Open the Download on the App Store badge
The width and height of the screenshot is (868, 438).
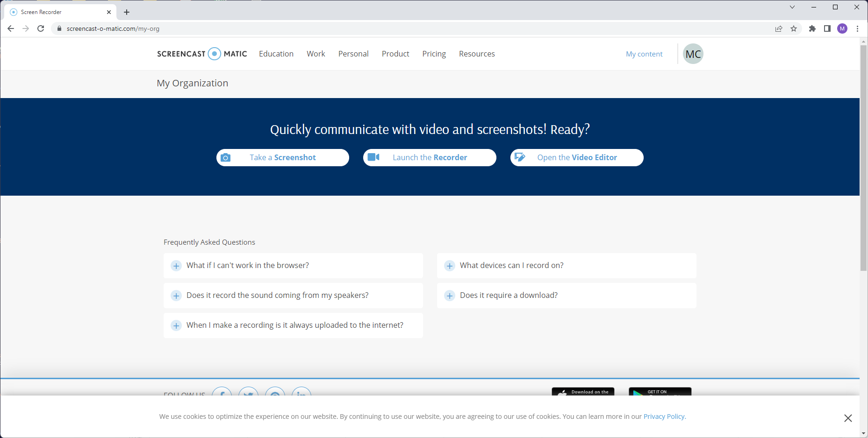pyautogui.click(x=583, y=392)
